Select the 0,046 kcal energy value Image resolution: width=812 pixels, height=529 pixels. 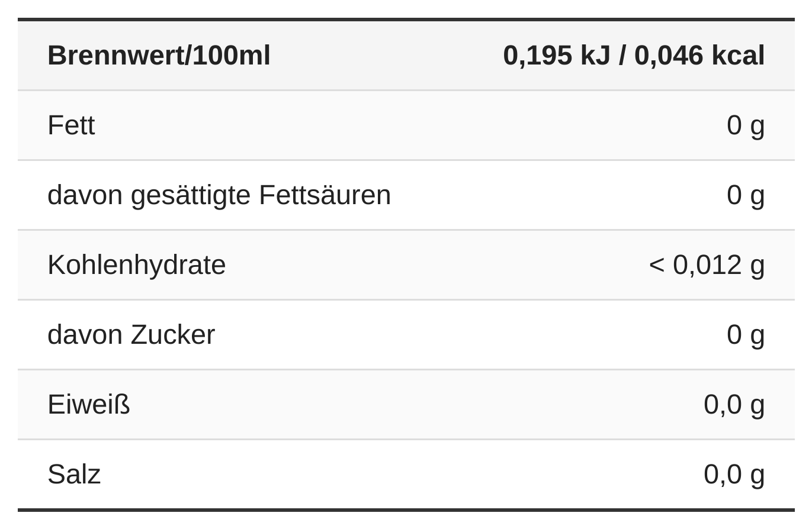pos(699,56)
